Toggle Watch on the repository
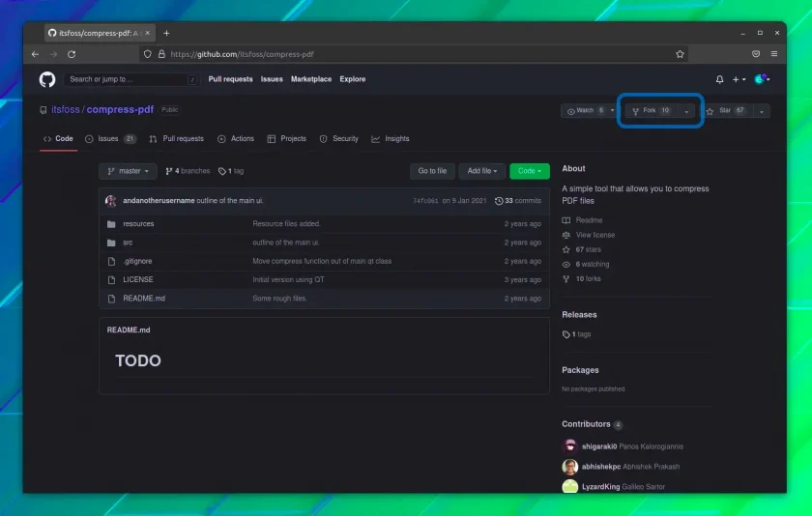This screenshot has width=812, height=516. pos(585,111)
